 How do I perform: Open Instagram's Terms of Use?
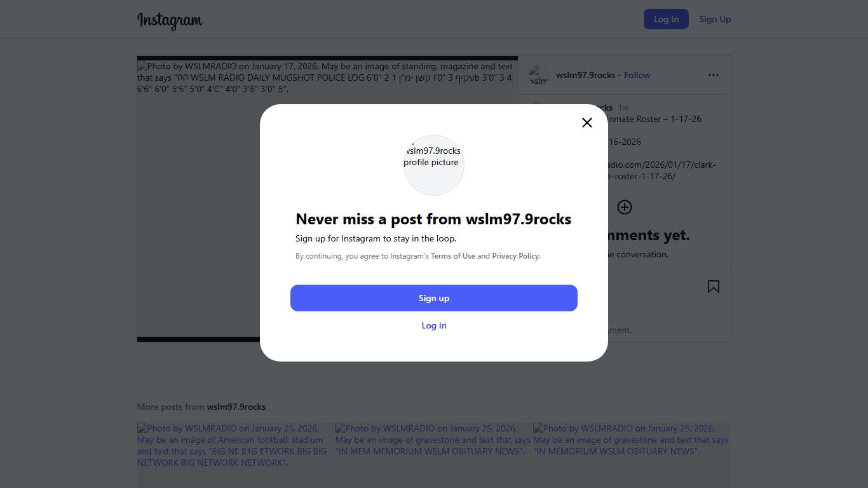[453, 256]
